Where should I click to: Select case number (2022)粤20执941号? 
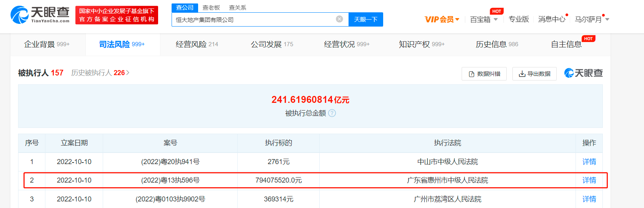[170, 162]
